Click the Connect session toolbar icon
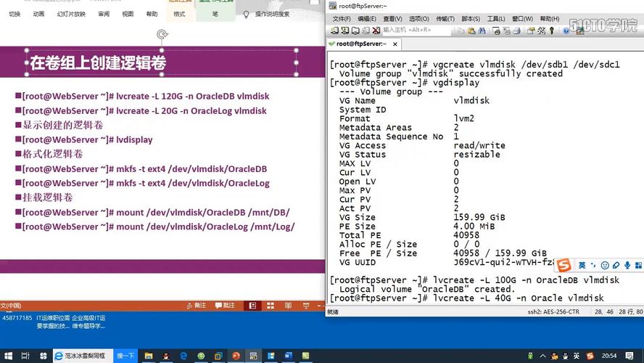644x363 pixels. (x=335, y=30)
